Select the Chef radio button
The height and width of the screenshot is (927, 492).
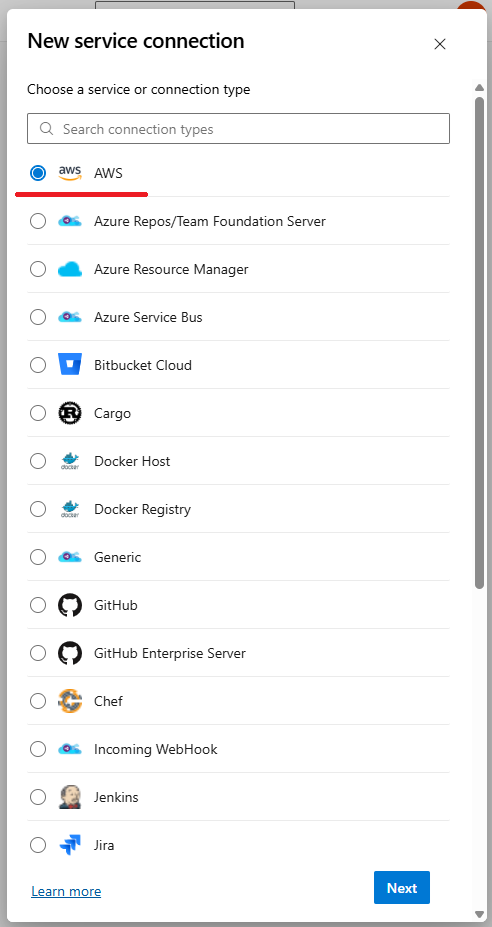coord(38,701)
